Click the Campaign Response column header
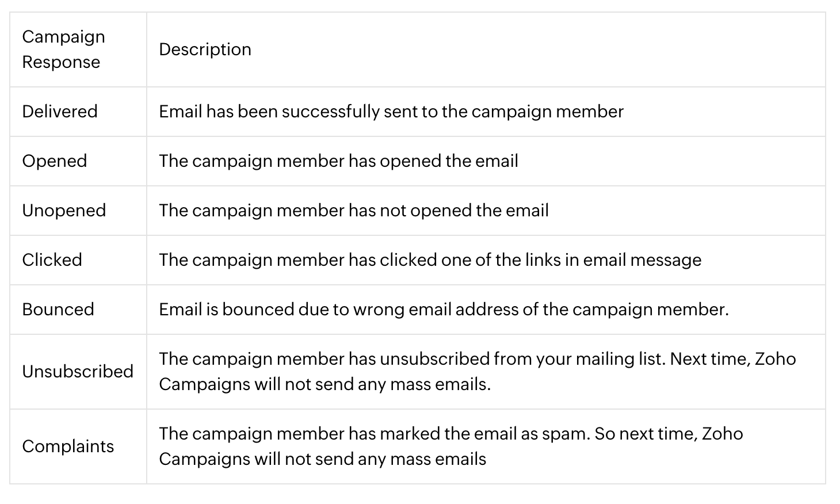840x504 pixels. tap(63, 49)
